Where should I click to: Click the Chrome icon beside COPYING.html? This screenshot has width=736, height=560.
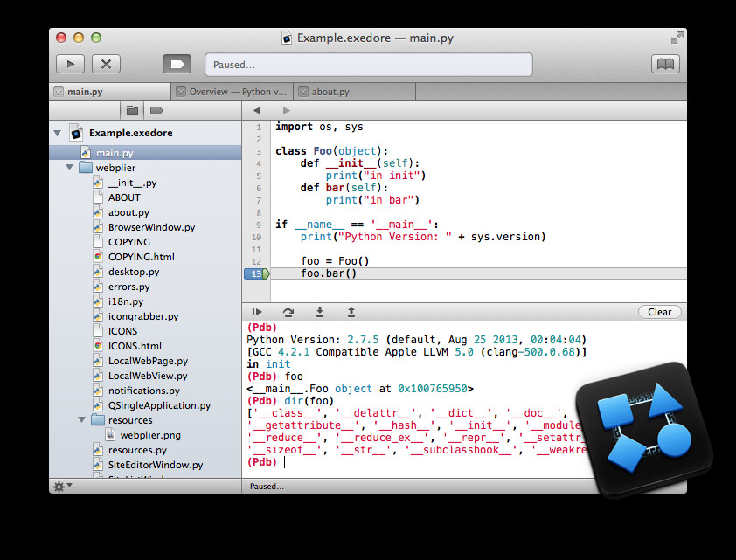tap(98, 257)
